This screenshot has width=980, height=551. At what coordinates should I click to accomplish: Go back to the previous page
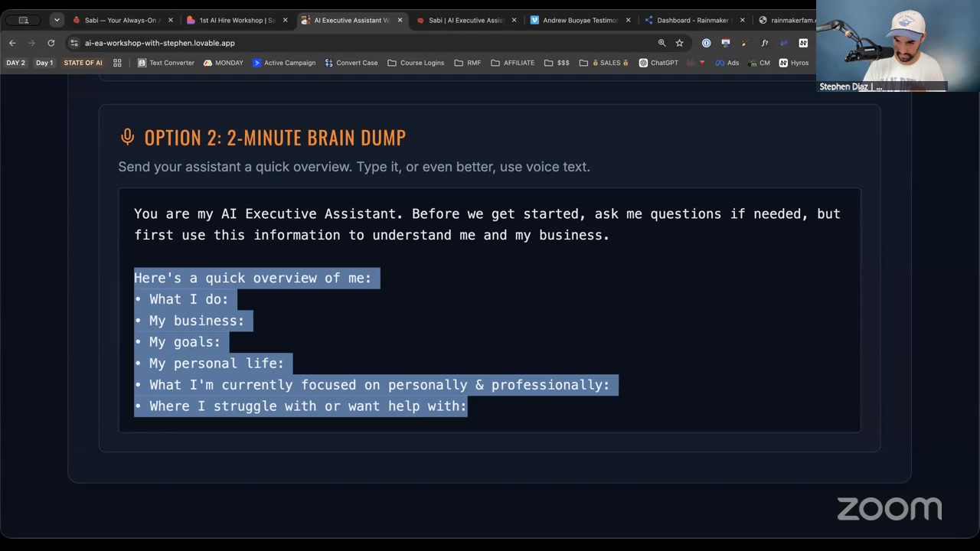coord(12,43)
